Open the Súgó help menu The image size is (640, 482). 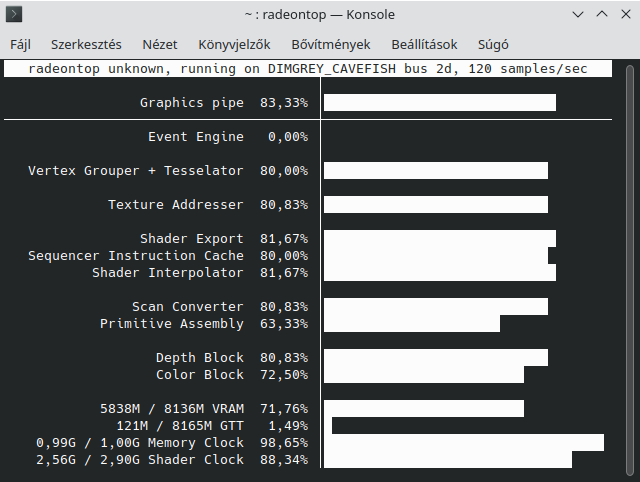click(x=493, y=44)
